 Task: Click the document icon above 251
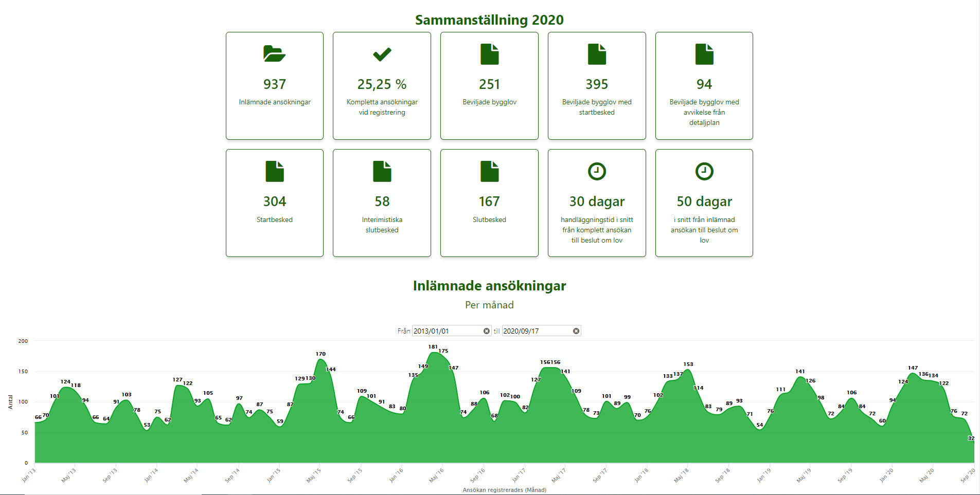click(489, 54)
